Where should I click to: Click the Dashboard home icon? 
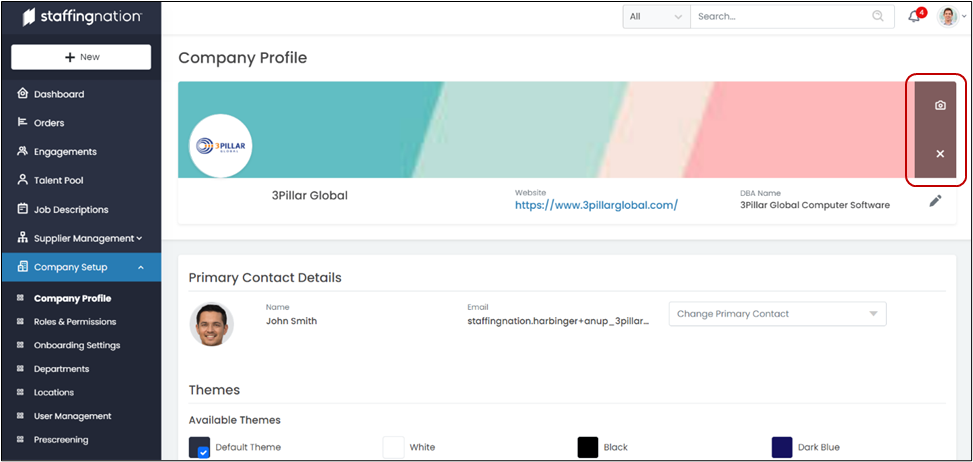click(23, 94)
